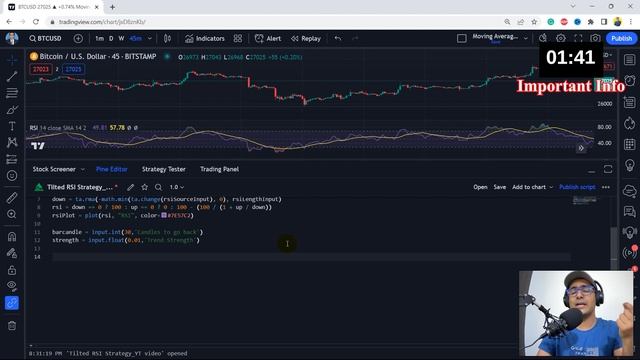
Task: Open the public chats cloud icon
Action: pos(629,190)
